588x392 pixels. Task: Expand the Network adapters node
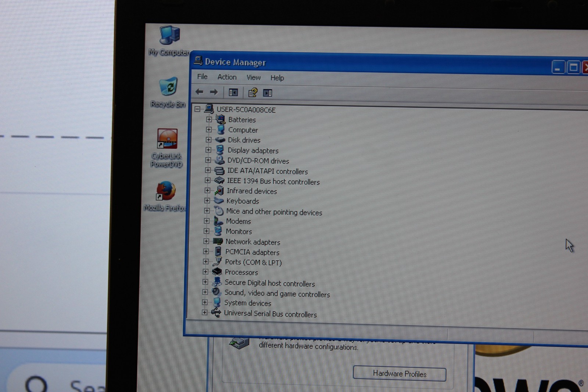206,241
